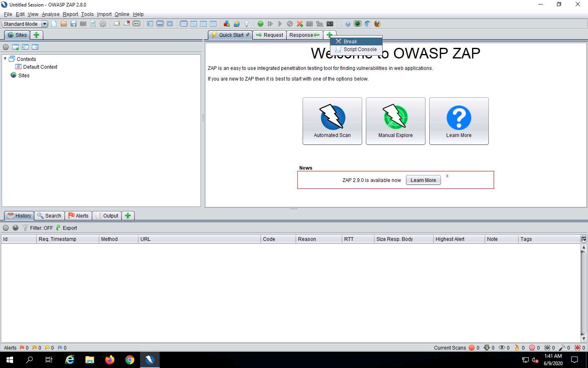Click the Open Session folder icon

click(64, 24)
